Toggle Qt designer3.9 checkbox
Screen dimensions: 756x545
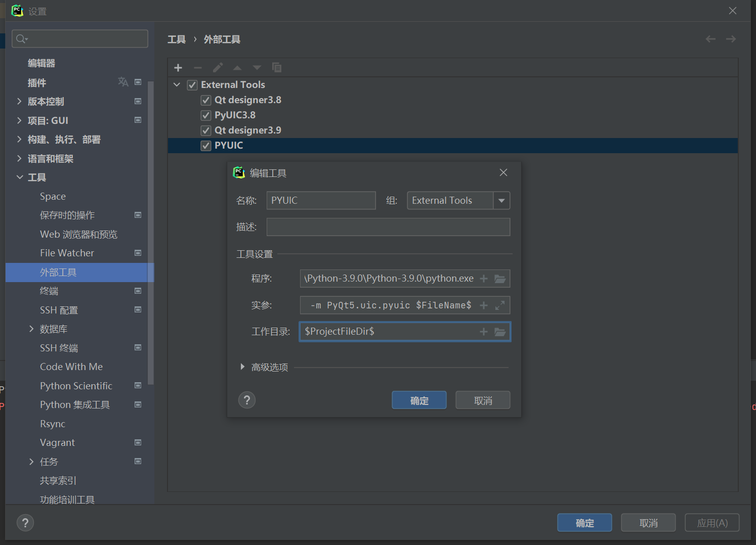206,130
